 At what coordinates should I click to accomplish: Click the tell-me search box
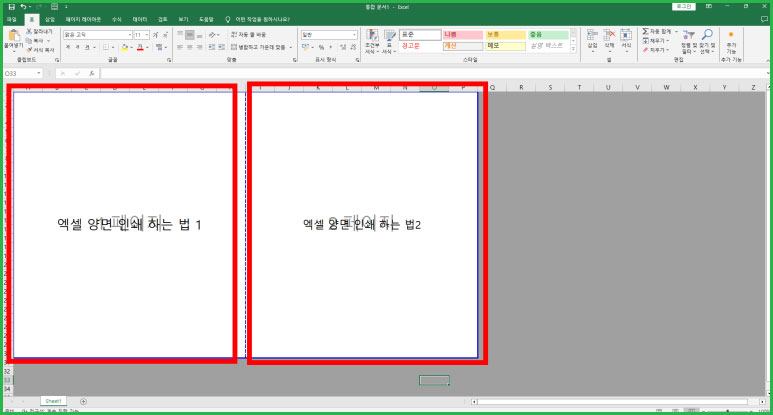pyautogui.click(x=262, y=19)
